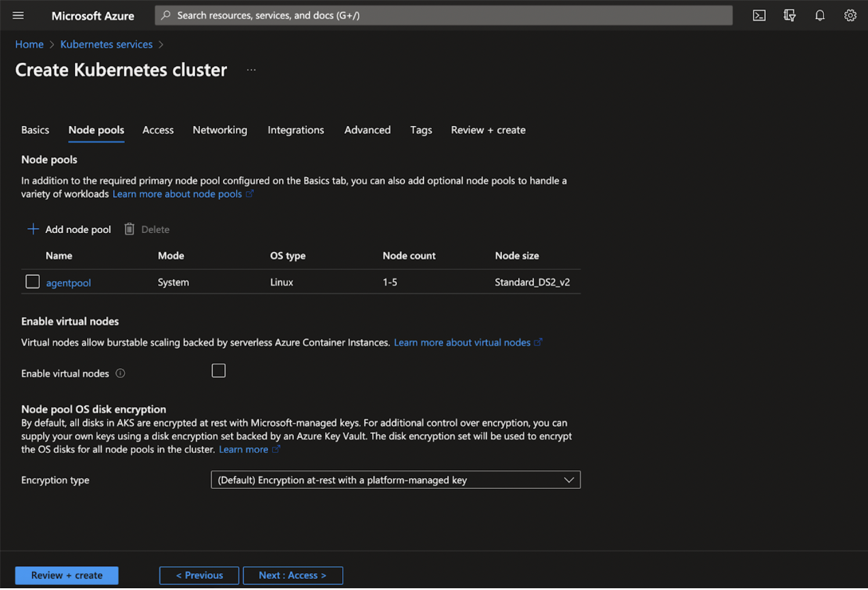
Task: Switch to the Access tab
Action: 158,130
